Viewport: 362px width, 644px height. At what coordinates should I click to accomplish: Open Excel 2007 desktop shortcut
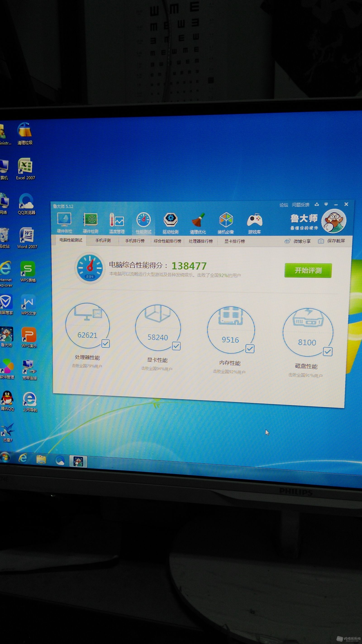(x=26, y=169)
